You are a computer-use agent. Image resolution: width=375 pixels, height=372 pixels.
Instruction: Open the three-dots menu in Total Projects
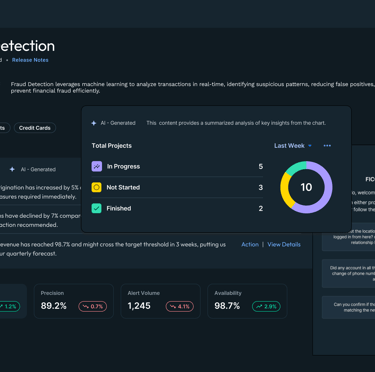pos(327,146)
